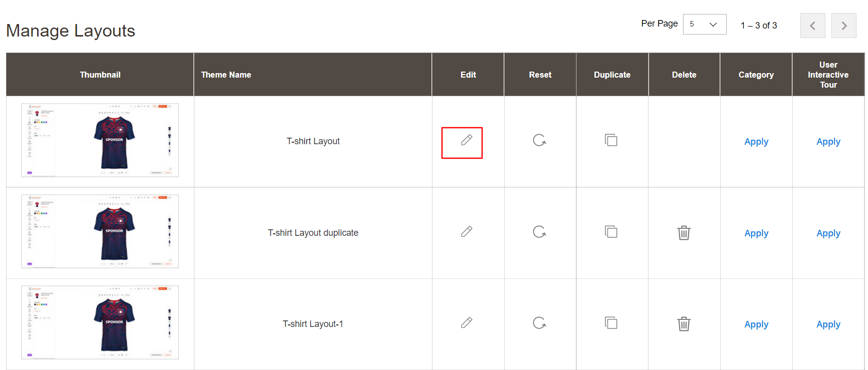Duplicate the "T-shirt Layout-1" theme
Screen dimensions: 868x370
tap(611, 323)
